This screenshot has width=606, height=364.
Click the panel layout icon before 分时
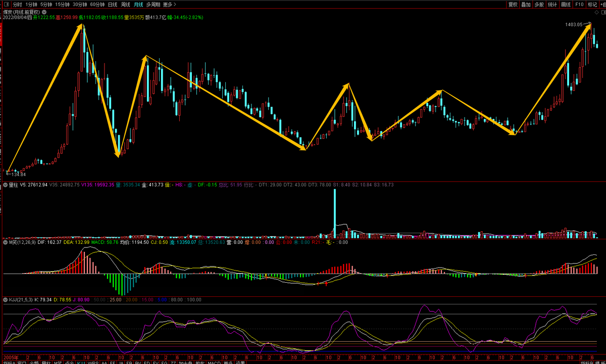click(x=6, y=5)
